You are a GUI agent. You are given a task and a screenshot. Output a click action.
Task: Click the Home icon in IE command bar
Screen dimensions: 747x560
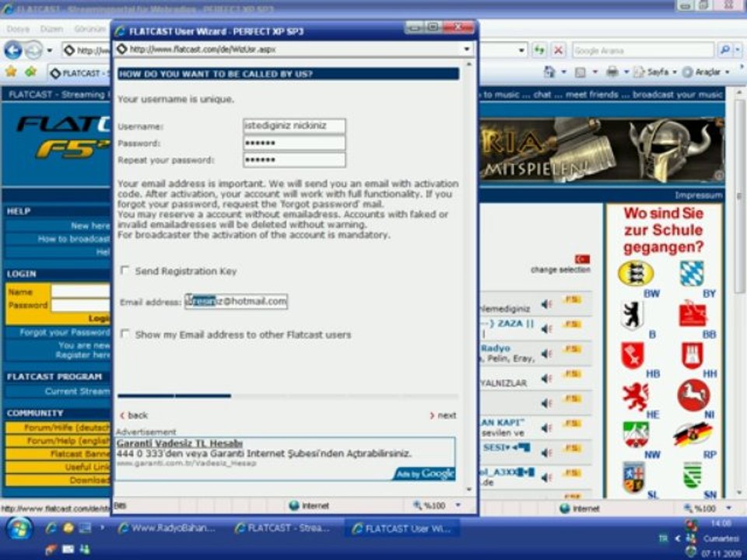pyautogui.click(x=550, y=72)
